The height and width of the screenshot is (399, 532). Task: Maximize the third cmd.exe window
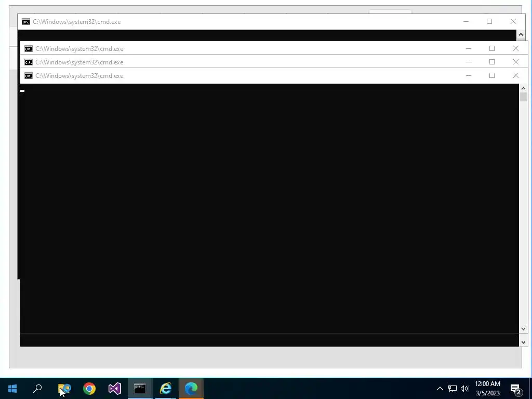coord(492,48)
